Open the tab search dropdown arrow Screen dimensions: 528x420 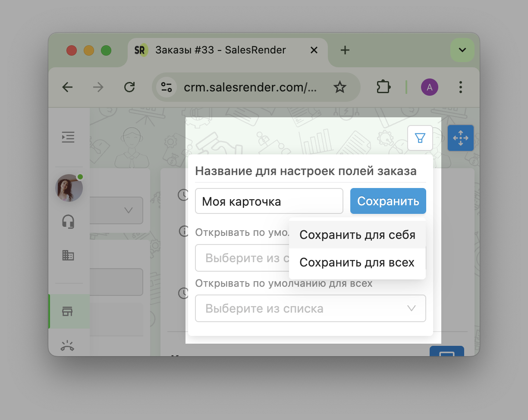point(462,50)
